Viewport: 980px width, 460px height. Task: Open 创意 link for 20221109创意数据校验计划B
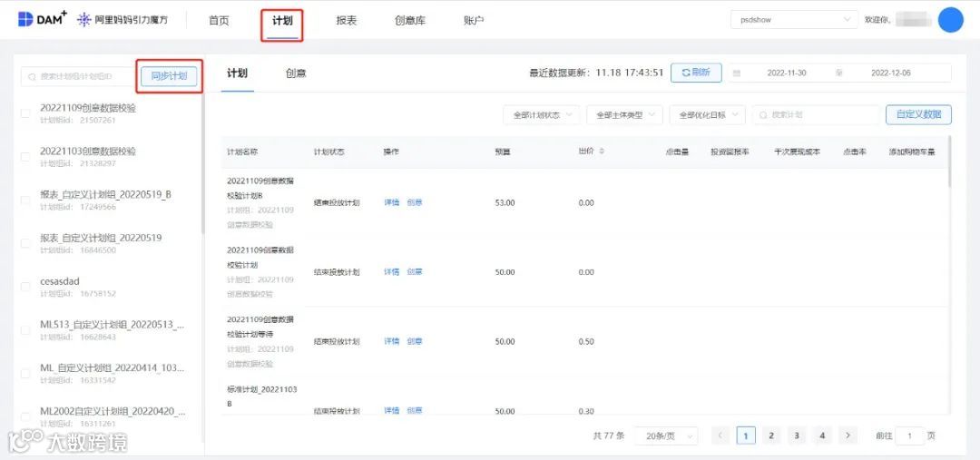coord(415,202)
